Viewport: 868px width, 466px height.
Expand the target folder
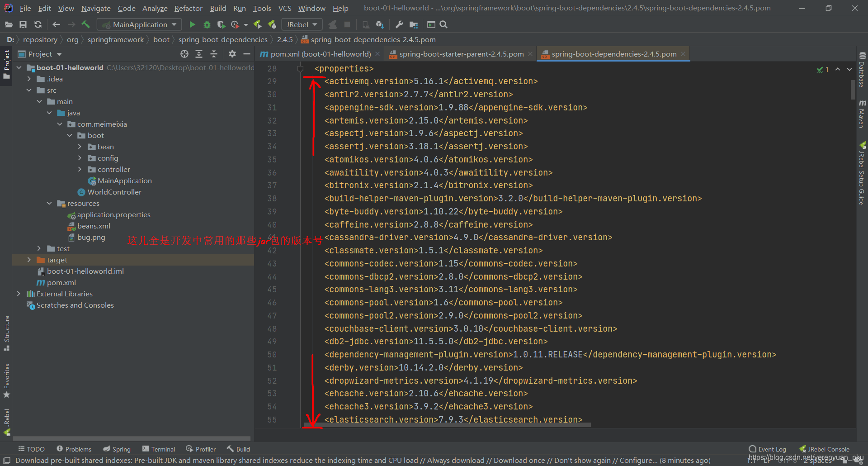click(x=29, y=260)
